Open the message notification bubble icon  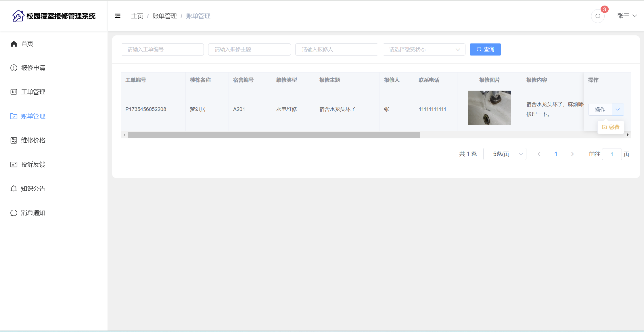click(x=598, y=16)
